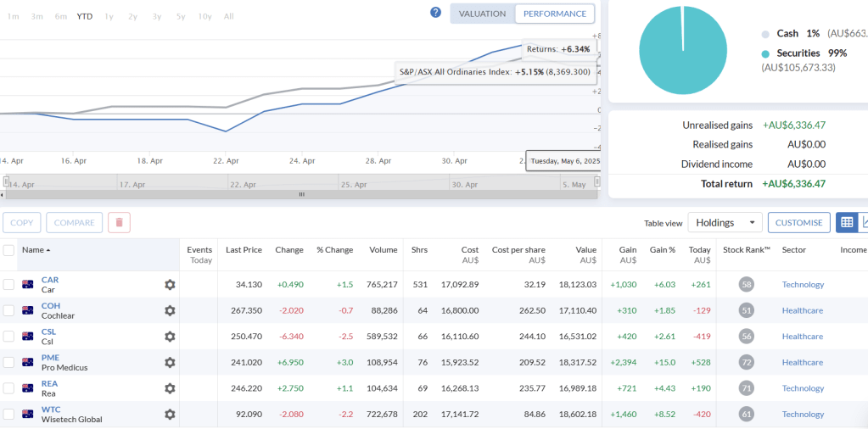Click the chart range horizontal scrollbar

click(300, 194)
